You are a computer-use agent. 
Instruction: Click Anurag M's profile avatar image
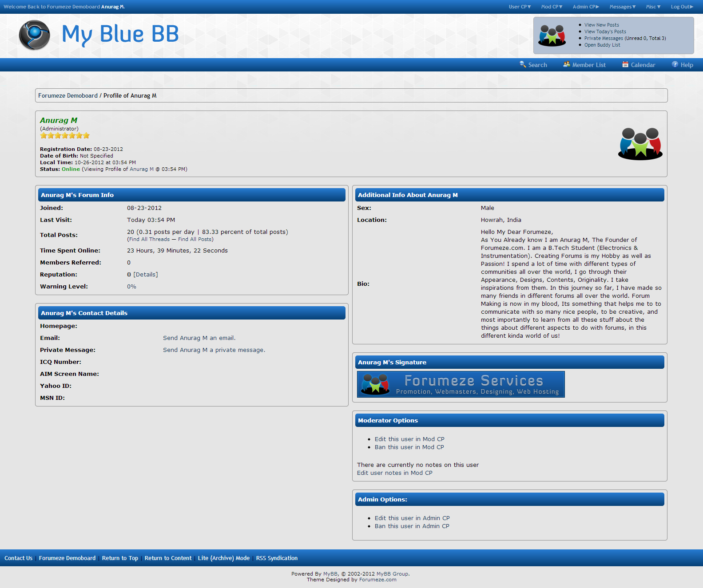click(640, 144)
